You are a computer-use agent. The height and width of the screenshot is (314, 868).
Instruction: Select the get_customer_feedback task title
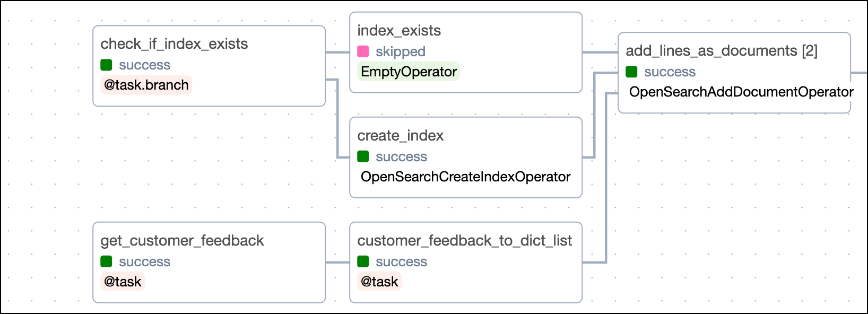[182, 240]
